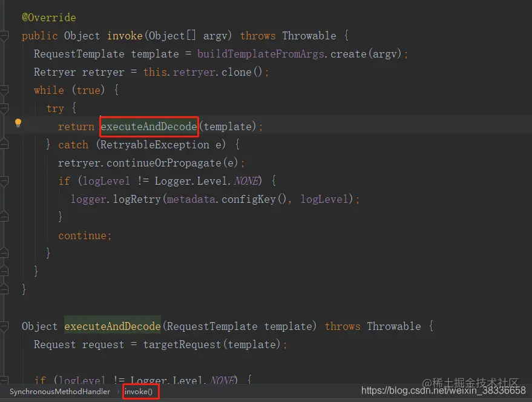Click the @Override annotation
Image resolution: width=532 pixels, height=402 pixels.
pos(49,18)
